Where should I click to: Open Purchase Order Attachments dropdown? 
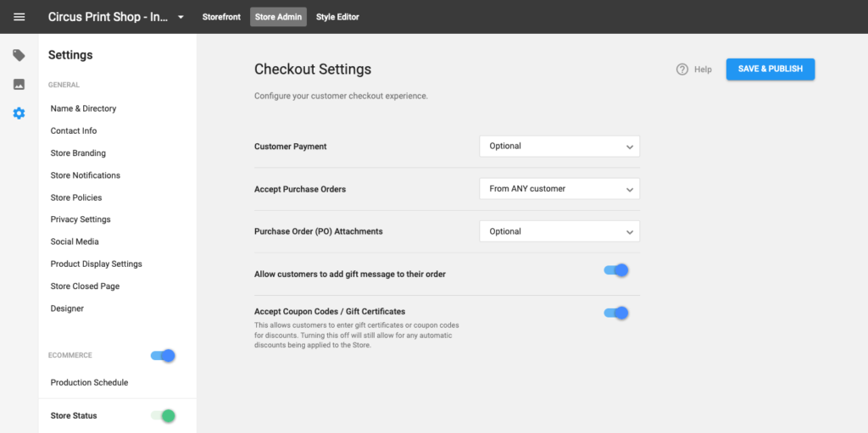click(x=559, y=231)
